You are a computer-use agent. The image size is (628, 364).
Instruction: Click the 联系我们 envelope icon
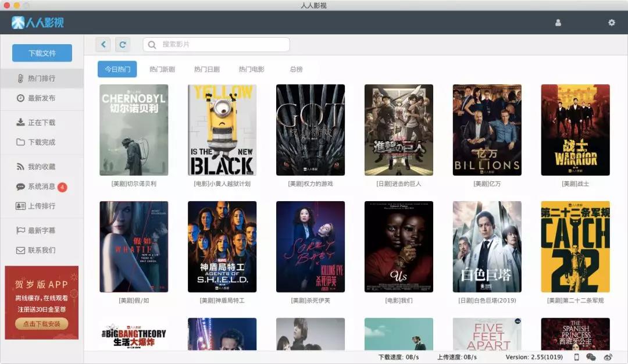click(20, 250)
